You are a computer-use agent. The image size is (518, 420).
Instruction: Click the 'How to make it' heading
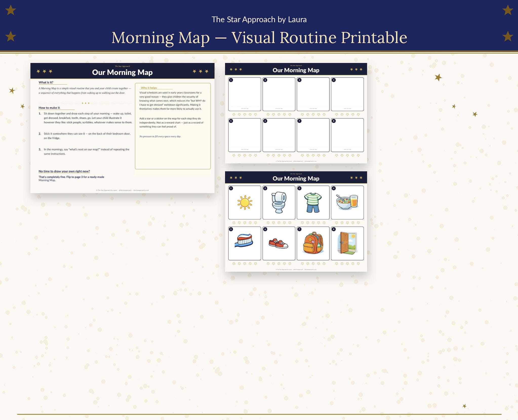(49, 108)
